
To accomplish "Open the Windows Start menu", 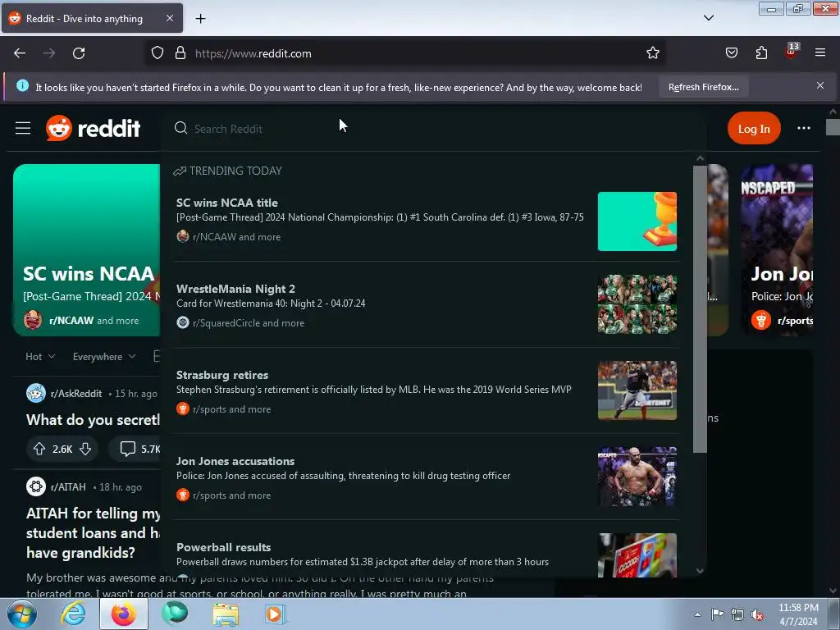I will [x=21, y=614].
